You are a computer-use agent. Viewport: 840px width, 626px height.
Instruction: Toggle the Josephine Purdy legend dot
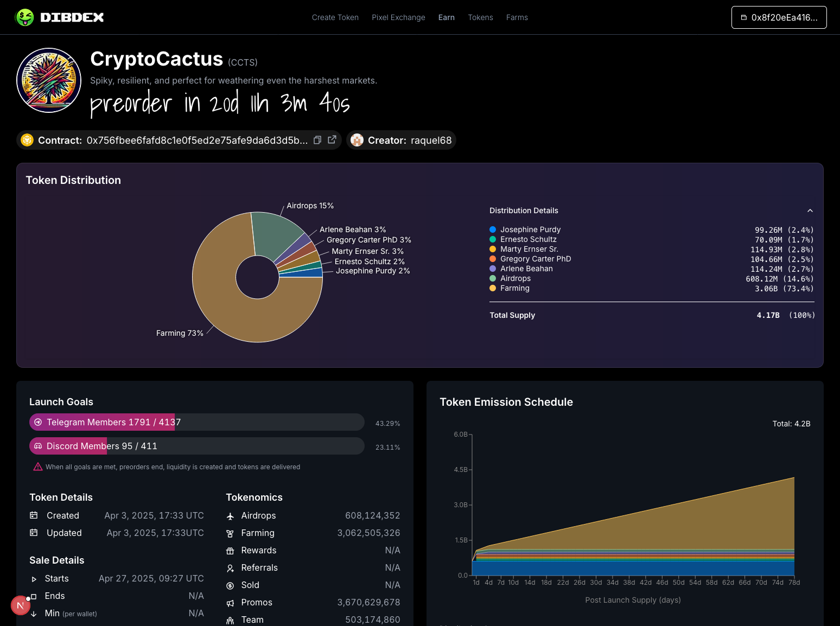click(493, 229)
